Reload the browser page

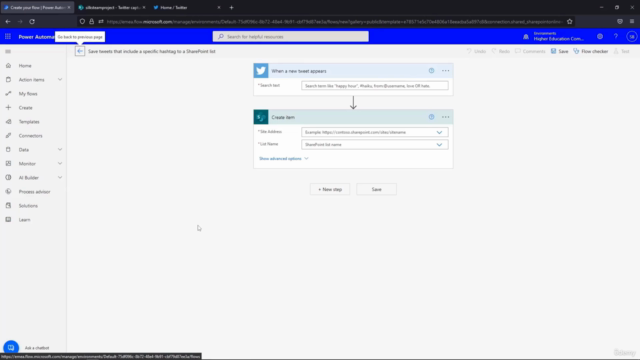[32, 22]
